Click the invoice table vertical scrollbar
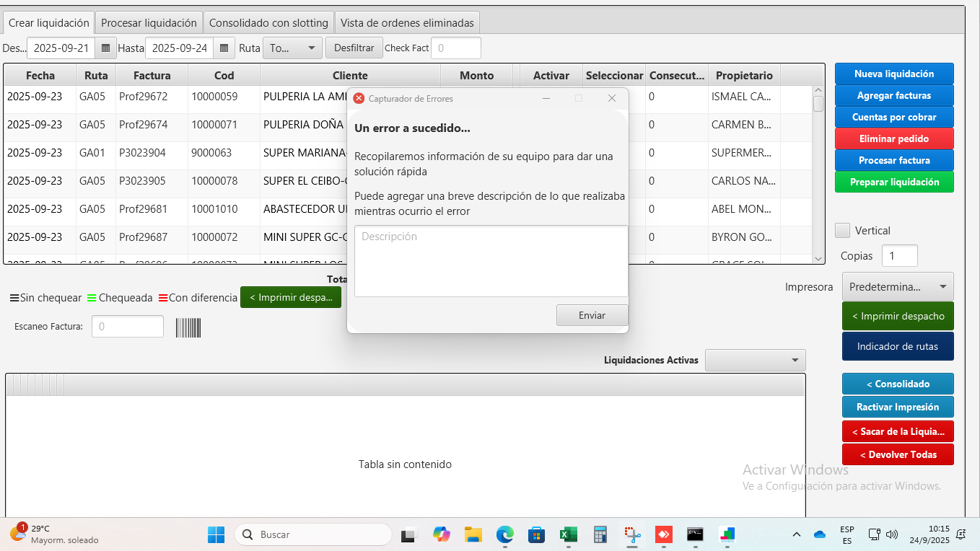Image resolution: width=980 pixels, height=551 pixels. click(818, 173)
